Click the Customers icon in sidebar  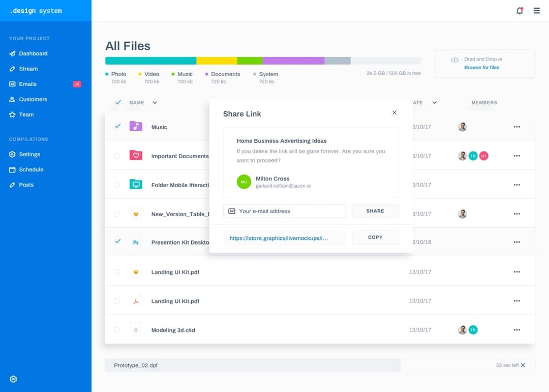12,99
